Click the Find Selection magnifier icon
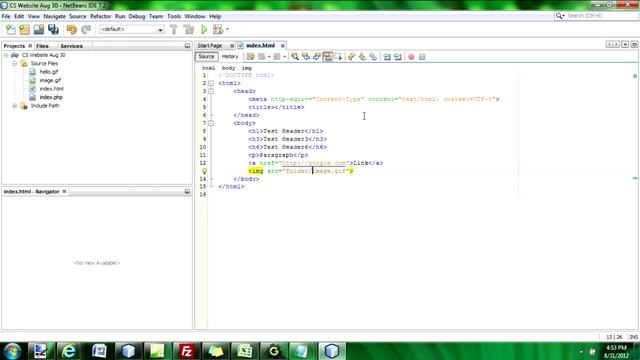This screenshot has height=360, width=640. click(x=295, y=57)
